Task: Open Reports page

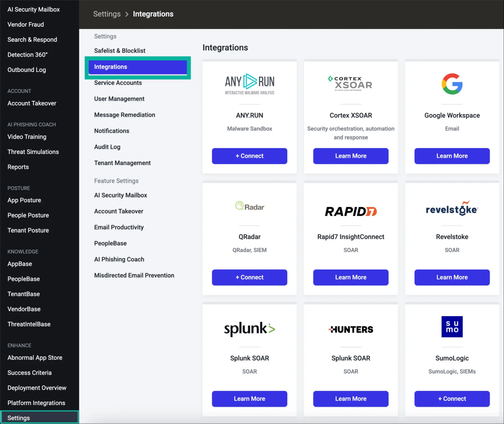Action: [18, 167]
